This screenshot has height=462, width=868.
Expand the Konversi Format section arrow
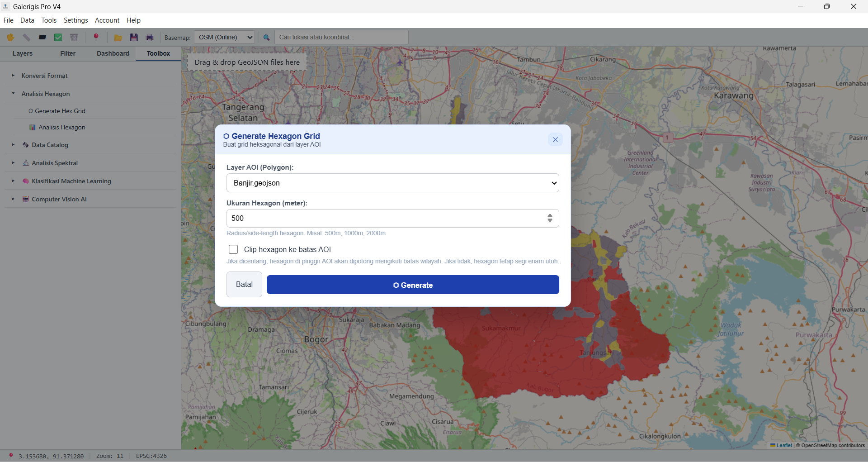(13, 76)
